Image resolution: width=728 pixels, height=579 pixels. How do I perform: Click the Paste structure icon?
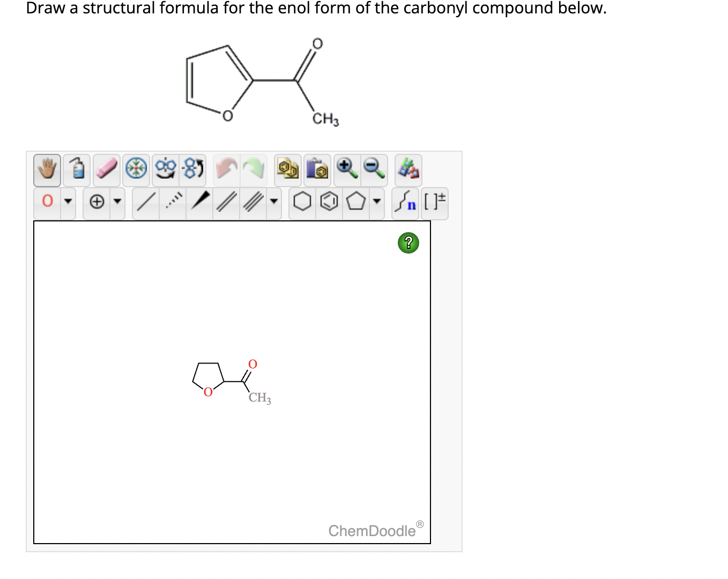318,169
